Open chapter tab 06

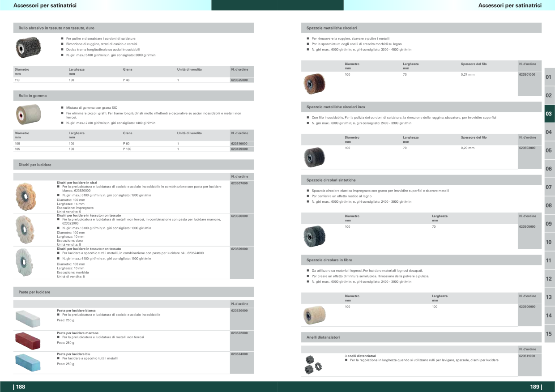pyautogui.click(x=549, y=169)
